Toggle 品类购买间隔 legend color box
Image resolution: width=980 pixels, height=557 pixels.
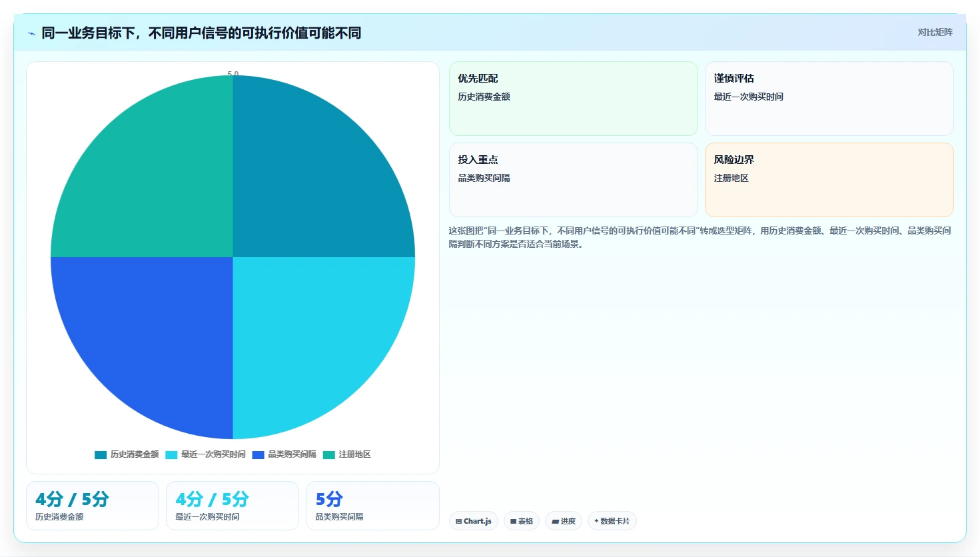(258, 455)
